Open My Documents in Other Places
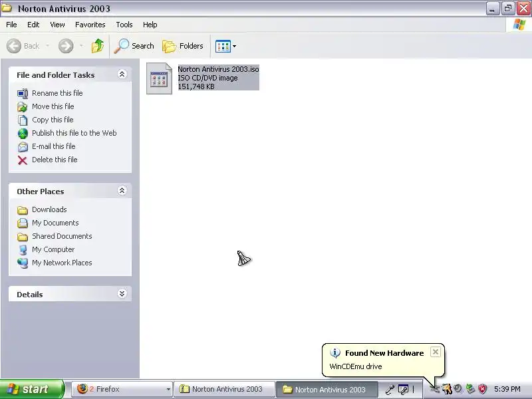 coord(55,223)
